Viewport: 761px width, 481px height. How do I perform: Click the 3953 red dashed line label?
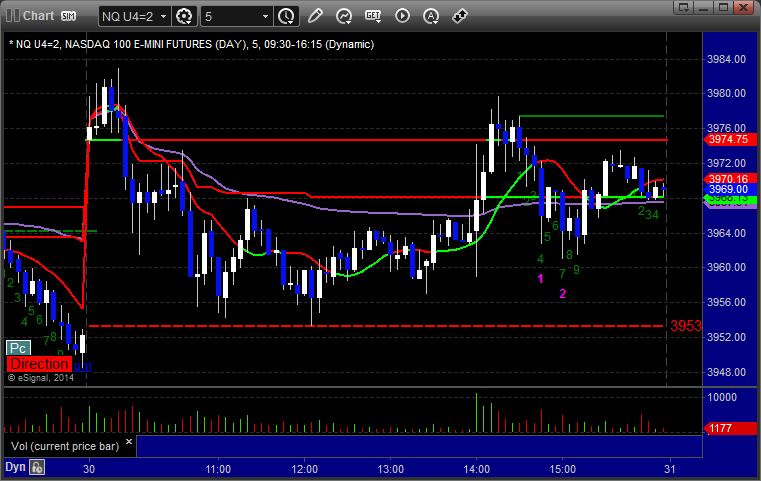686,326
